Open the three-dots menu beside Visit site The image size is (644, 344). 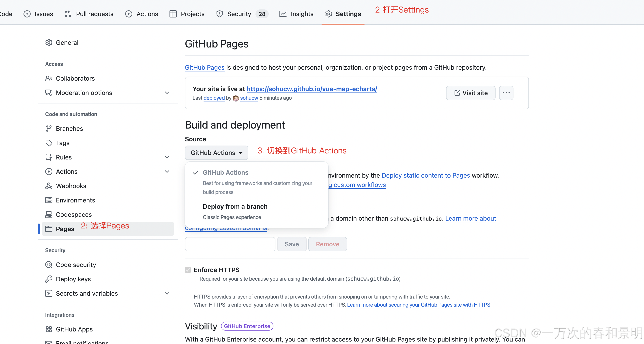(x=506, y=93)
